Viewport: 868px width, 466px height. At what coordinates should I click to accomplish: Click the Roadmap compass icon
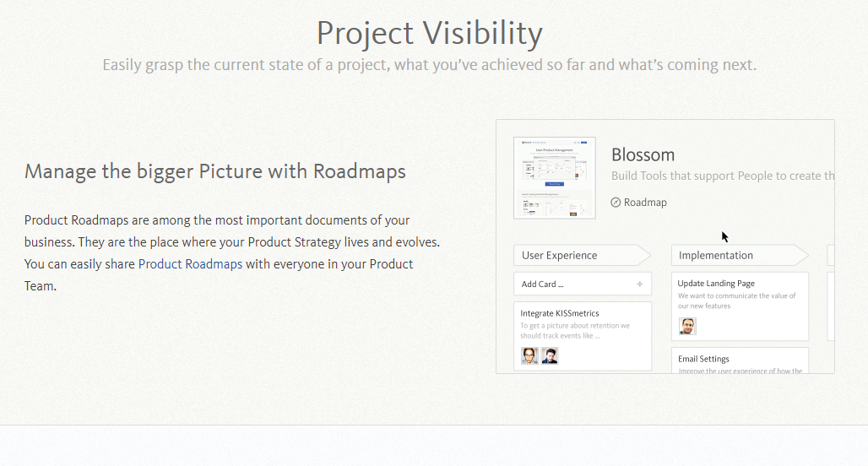(616, 203)
